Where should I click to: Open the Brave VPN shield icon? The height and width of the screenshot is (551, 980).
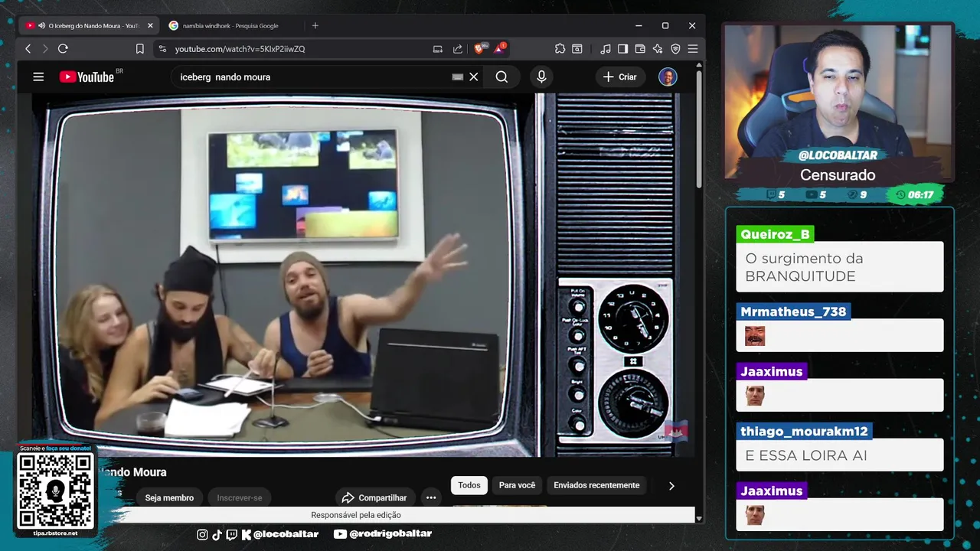[675, 48]
